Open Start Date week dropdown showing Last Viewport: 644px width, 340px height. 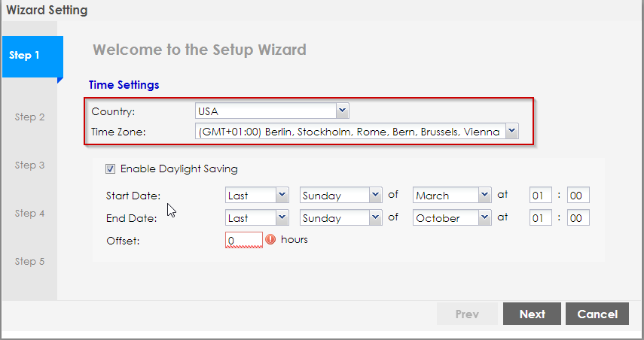[x=257, y=196]
